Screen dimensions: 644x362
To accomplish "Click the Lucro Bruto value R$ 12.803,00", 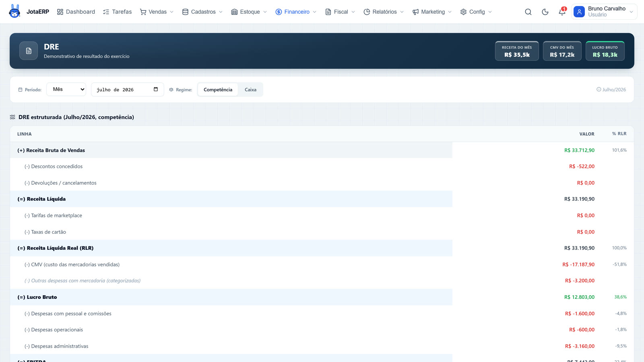I will point(579,297).
